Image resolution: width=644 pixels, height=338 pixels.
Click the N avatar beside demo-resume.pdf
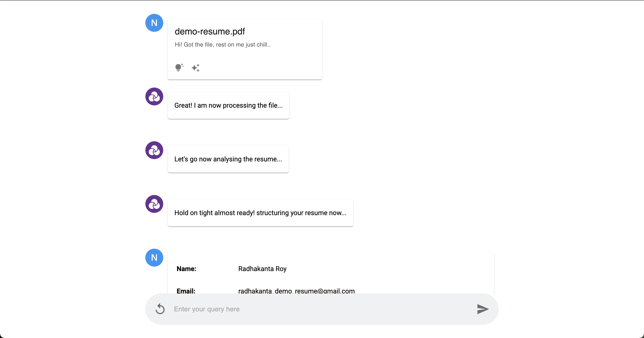click(154, 23)
